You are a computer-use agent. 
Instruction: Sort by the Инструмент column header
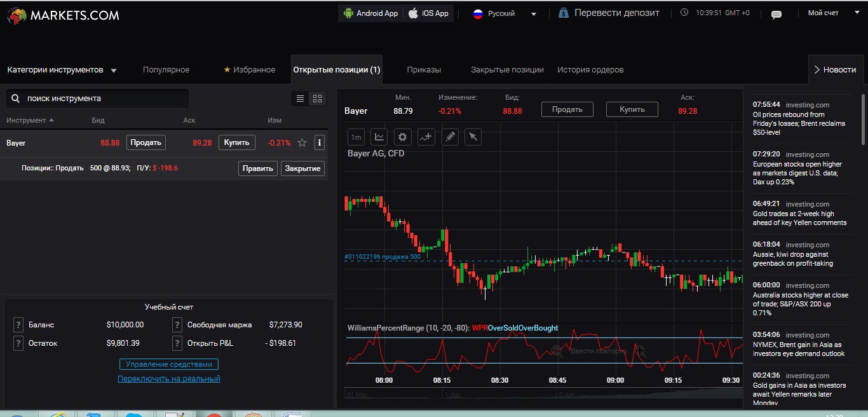tap(30, 120)
